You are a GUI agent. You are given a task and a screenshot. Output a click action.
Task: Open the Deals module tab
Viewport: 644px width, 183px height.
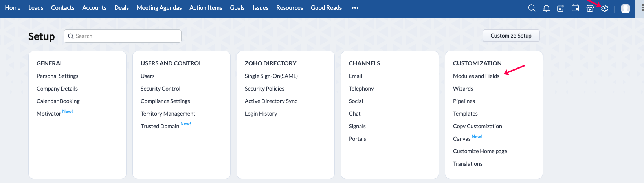(121, 8)
